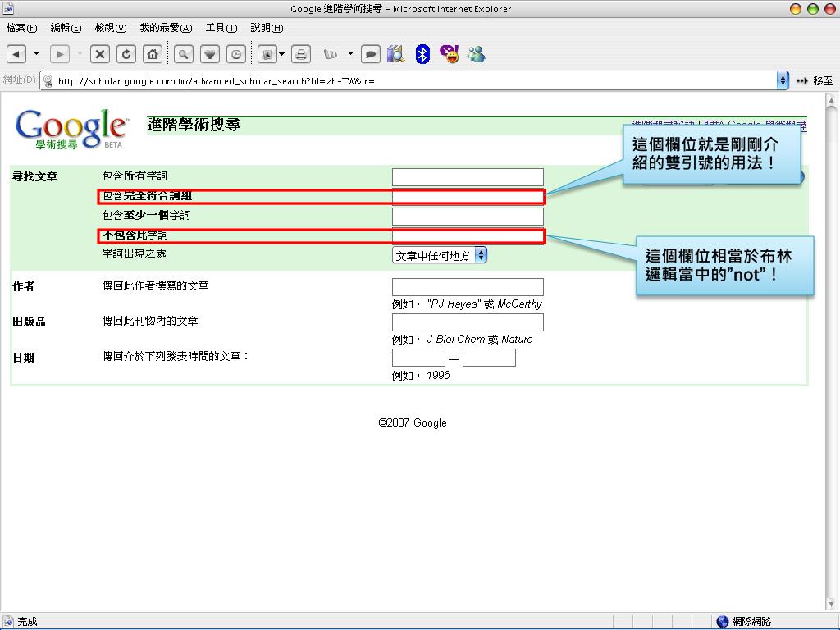Click the vertical scrollbar down arrow
The height and width of the screenshot is (630, 840).
coord(832,604)
